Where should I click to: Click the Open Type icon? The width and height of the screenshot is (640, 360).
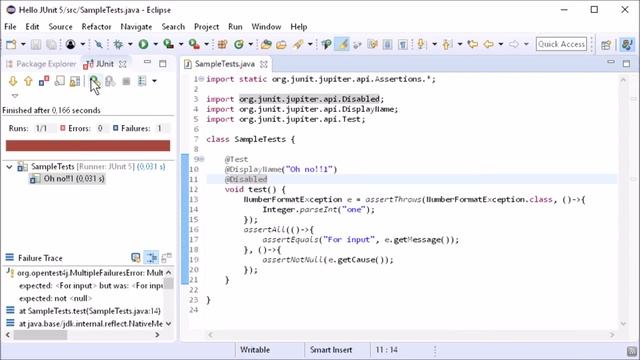[x=266, y=44]
